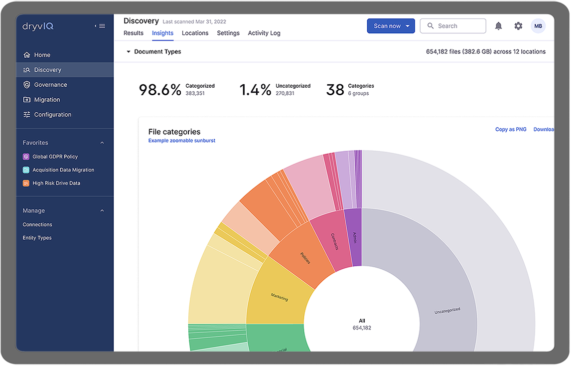This screenshot has height=384, width=588.
Task: Open Configuration in the sidebar
Action: [64, 115]
